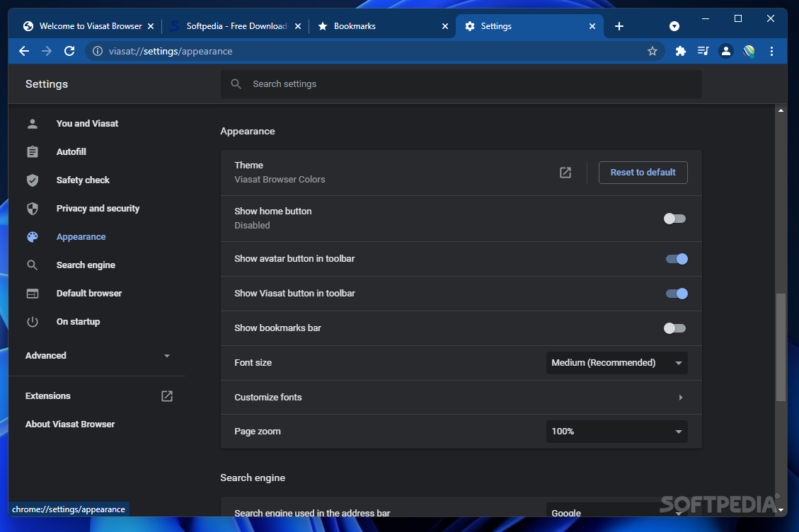
Task: Open You and Viasat section
Action: tap(87, 123)
